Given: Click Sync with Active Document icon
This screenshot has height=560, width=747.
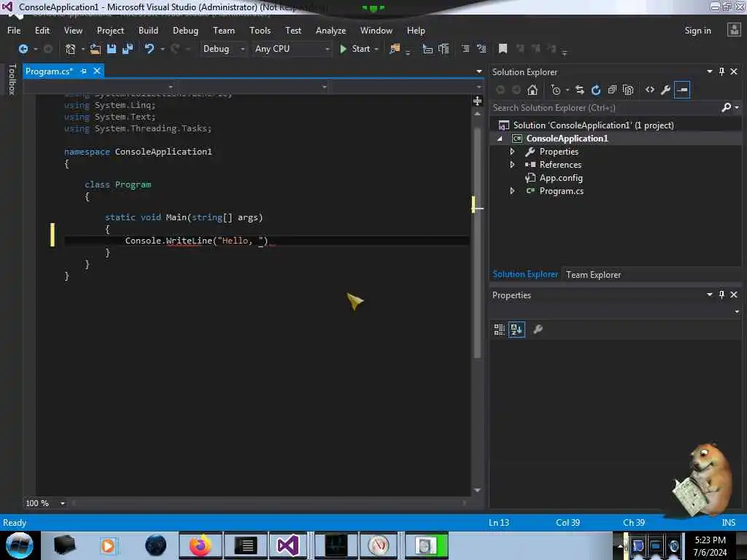Looking at the screenshot, I should [x=580, y=90].
